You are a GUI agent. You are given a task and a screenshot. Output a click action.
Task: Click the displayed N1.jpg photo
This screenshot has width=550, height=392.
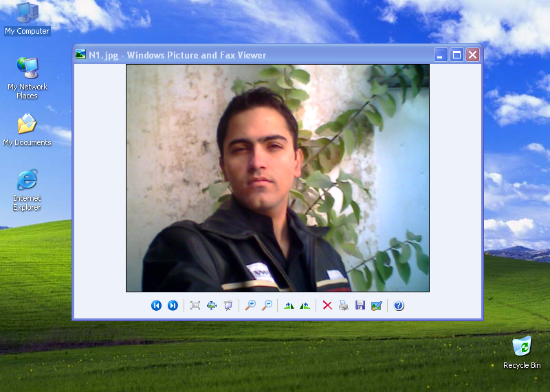click(x=278, y=178)
